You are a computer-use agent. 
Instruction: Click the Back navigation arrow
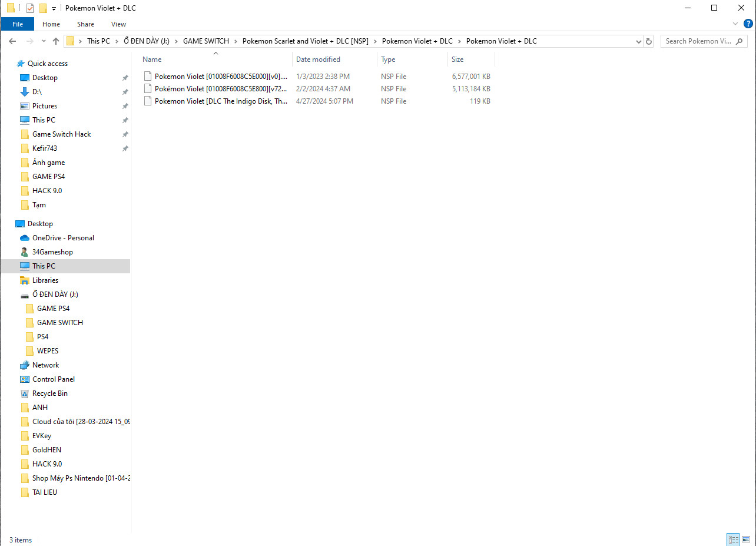tap(12, 41)
